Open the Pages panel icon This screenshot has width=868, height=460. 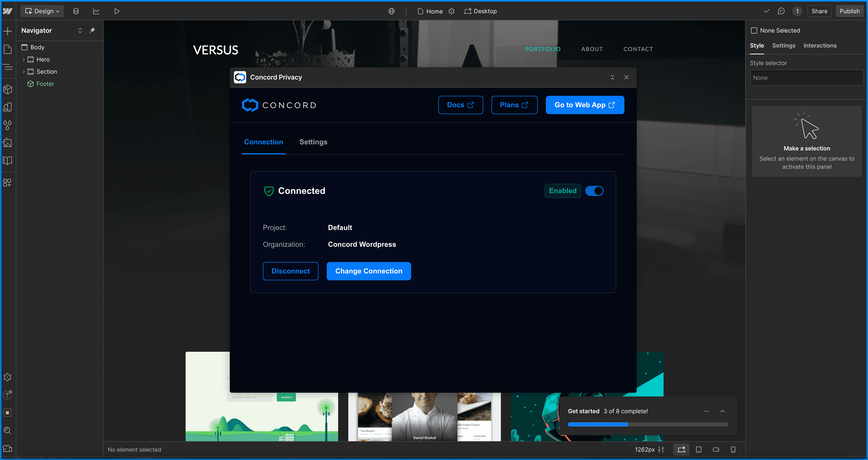click(7, 49)
